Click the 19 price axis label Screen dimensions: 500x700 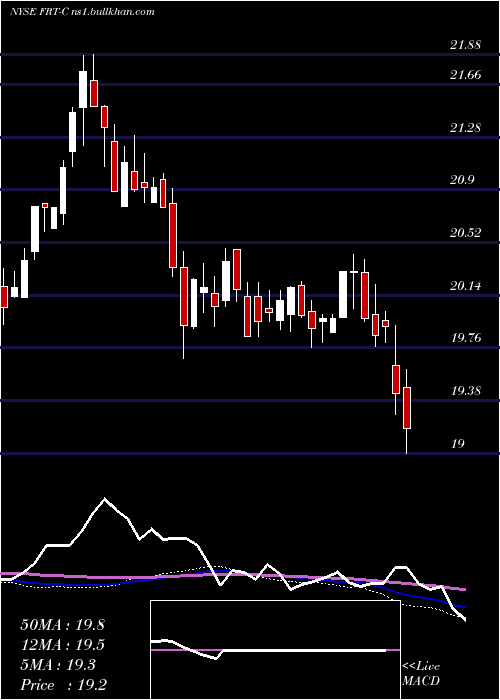[458, 444]
